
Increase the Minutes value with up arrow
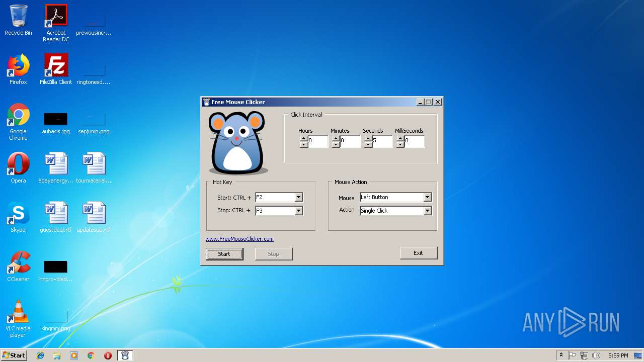click(336, 138)
